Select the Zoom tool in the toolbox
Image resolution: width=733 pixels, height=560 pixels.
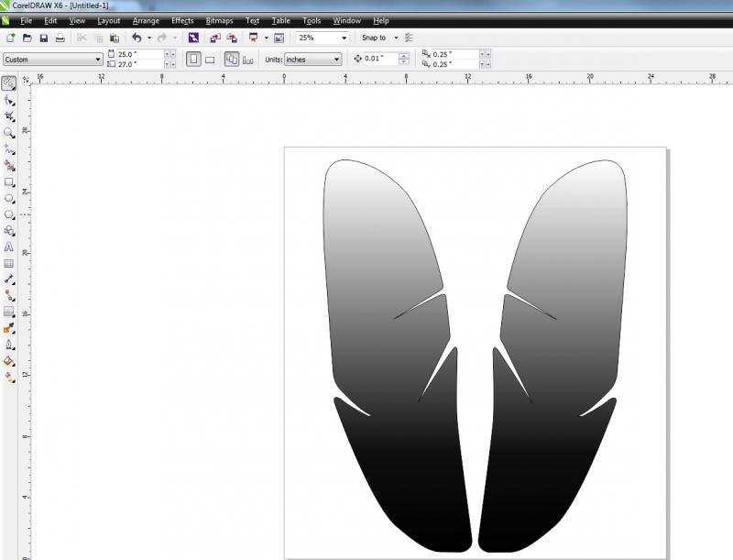pyautogui.click(x=9, y=133)
